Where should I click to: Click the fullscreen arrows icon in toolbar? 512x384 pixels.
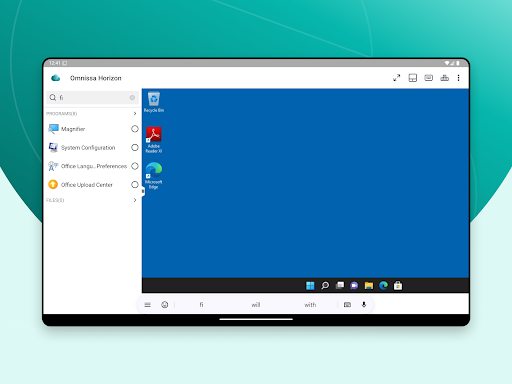[396, 78]
